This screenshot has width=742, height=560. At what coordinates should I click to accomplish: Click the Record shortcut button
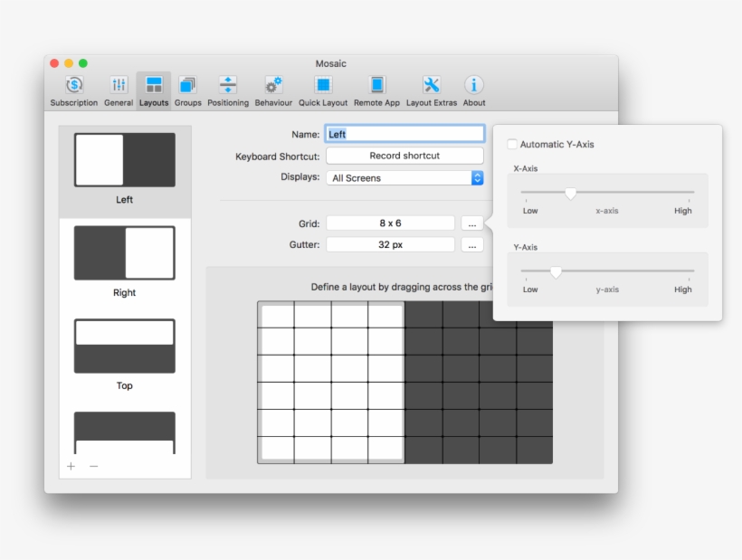pos(404,155)
